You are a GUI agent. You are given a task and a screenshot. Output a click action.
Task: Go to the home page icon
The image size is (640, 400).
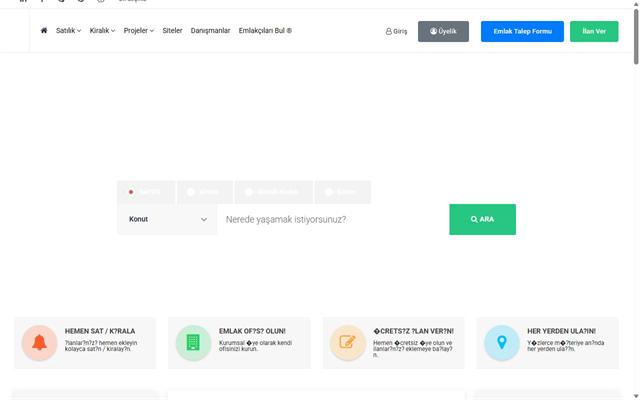44,31
